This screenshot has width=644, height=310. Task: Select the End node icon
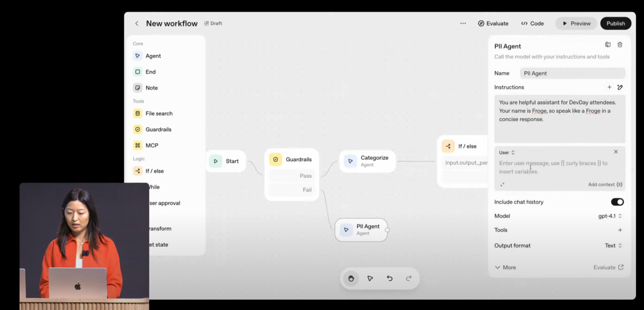click(137, 72)
